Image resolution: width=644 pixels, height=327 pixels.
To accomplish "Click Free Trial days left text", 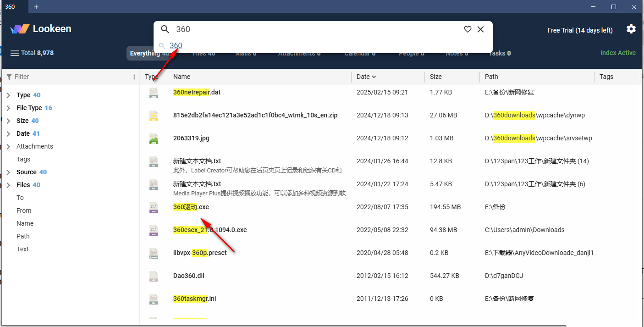I will point(580,30).
